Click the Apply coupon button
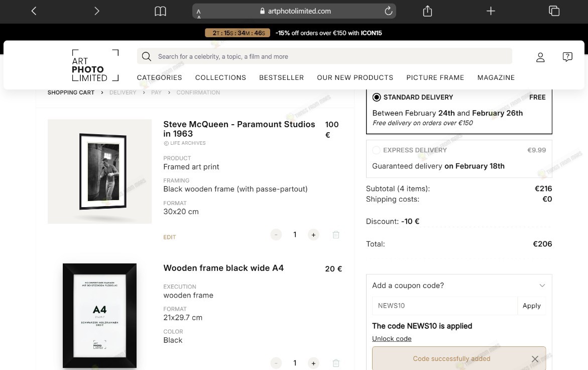Viewport: 588px width, 370px height. tap(532, 306)
